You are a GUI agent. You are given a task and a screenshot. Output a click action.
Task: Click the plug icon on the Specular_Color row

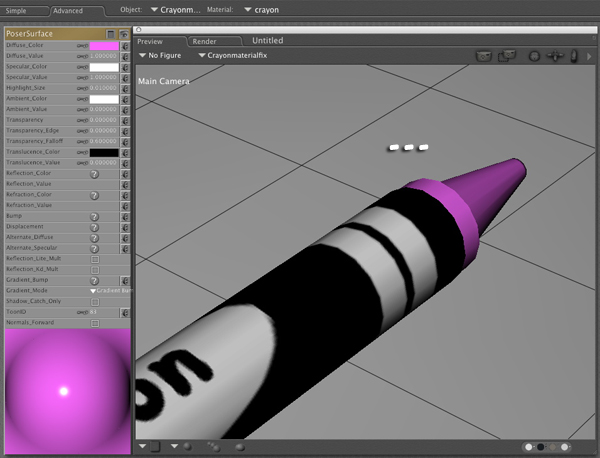pos(125,67)
